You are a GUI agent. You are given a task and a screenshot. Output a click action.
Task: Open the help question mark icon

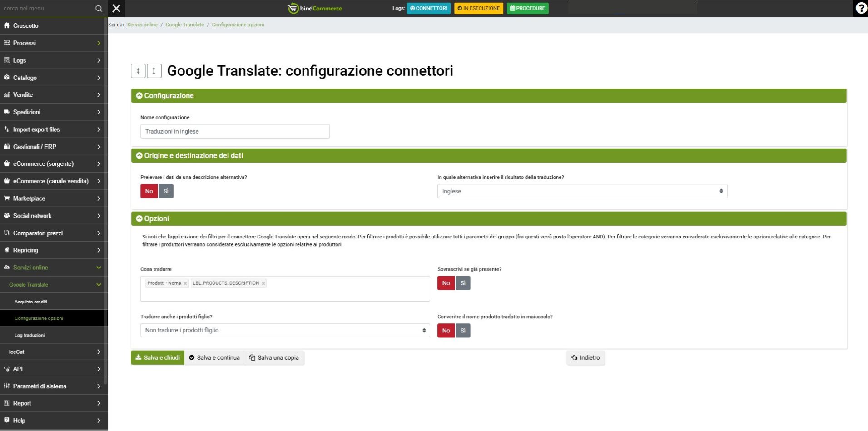(x=861, y=8)
